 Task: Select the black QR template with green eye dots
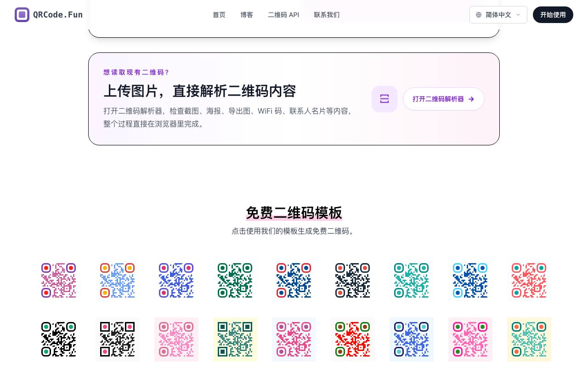coord(59,339)
